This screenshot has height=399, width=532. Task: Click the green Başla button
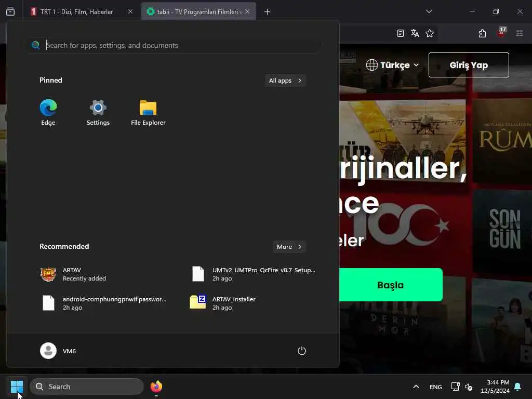(391, 285)
